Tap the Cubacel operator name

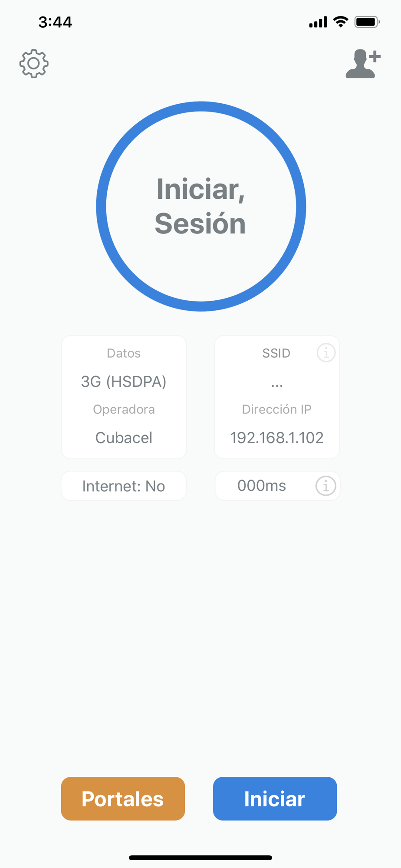(124, 437)
